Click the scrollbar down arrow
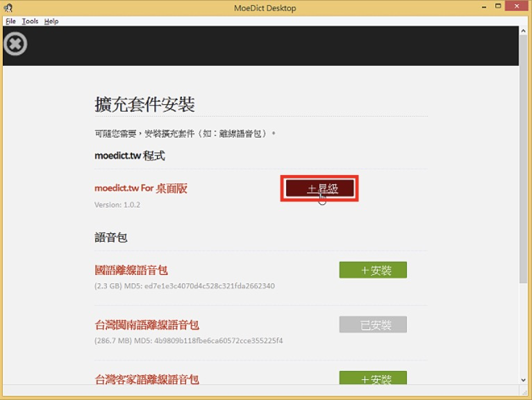The image size is (532, 400). 523,380
